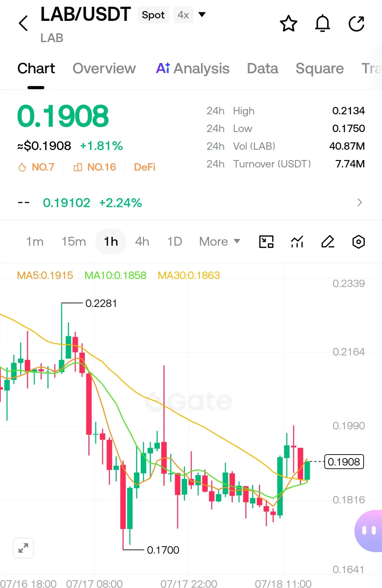Screen dimensions: 382x588
Task: Expand chart to fullscreen with arrows icon
Action: (23, 548)
